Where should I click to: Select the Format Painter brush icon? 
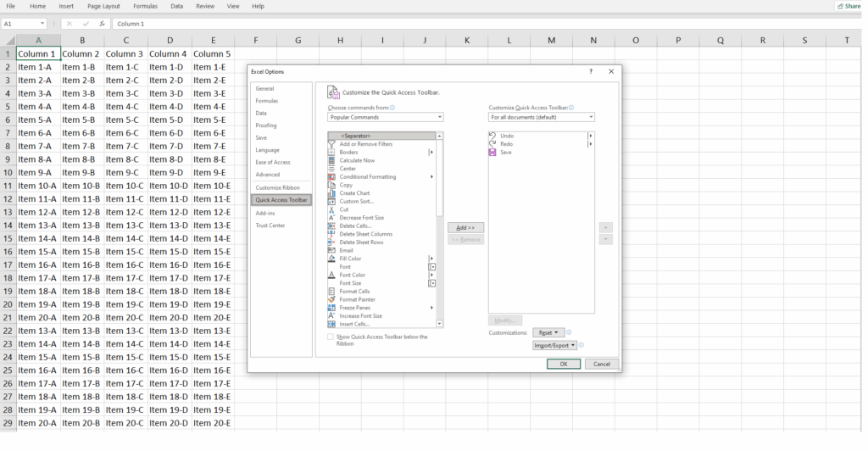(x=331, y=299)
